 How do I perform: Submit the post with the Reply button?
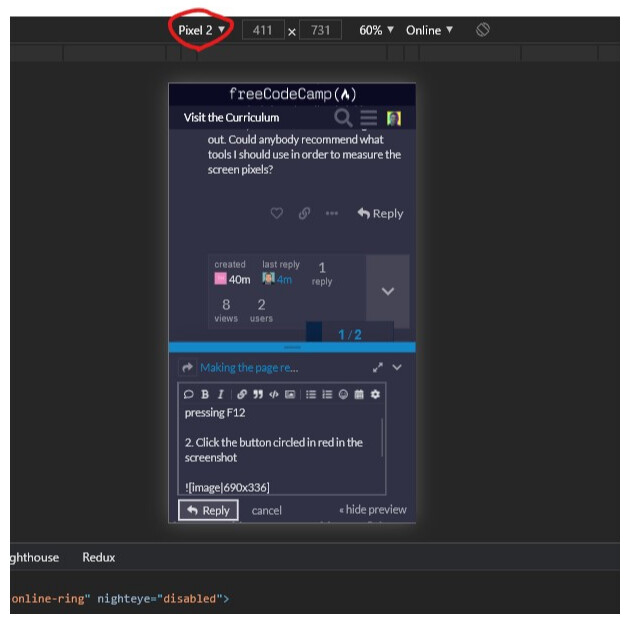click(208, 510)
